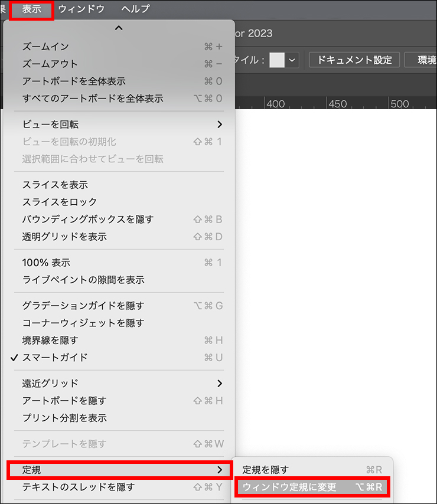Click the 環境 preferences button
Screen dimensions: 437x504
(425, 60)
